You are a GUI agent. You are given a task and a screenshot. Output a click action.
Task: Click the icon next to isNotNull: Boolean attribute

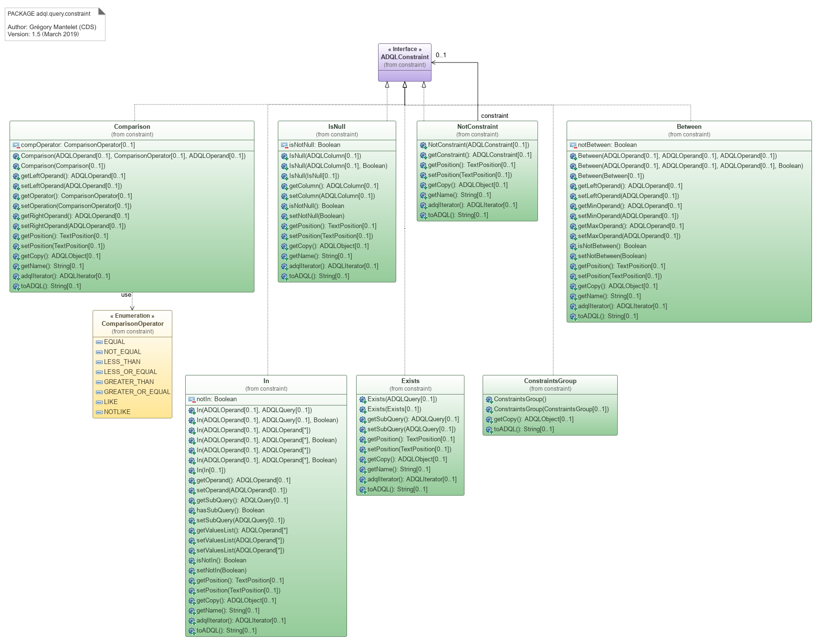[x=285, y=145]
